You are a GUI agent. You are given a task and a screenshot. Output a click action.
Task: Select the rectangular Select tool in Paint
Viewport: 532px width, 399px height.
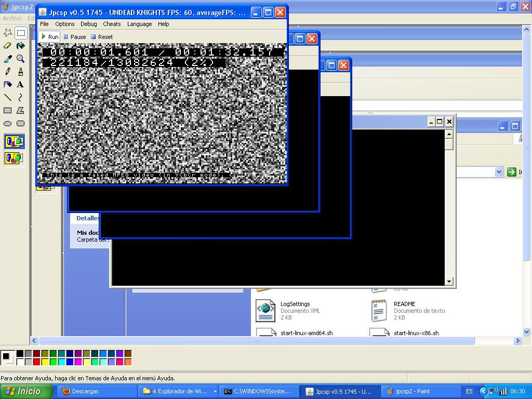(21, 33)
